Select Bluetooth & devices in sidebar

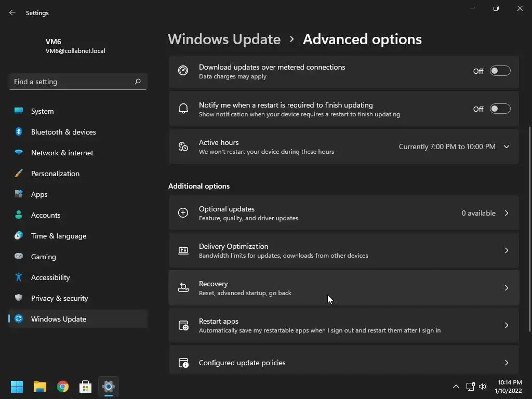[x=78, y=132]
